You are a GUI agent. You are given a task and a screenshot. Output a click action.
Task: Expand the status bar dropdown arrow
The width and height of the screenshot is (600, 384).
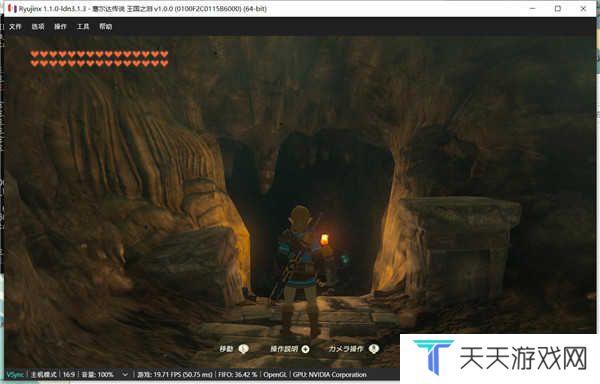(125, 374)
